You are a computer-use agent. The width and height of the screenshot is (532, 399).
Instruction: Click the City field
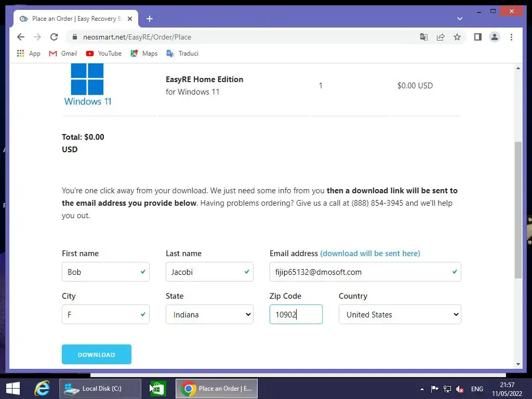coord(105,314)
